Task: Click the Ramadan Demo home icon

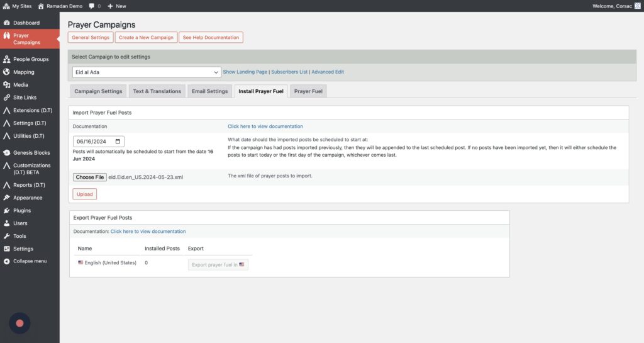Action: 41,6
